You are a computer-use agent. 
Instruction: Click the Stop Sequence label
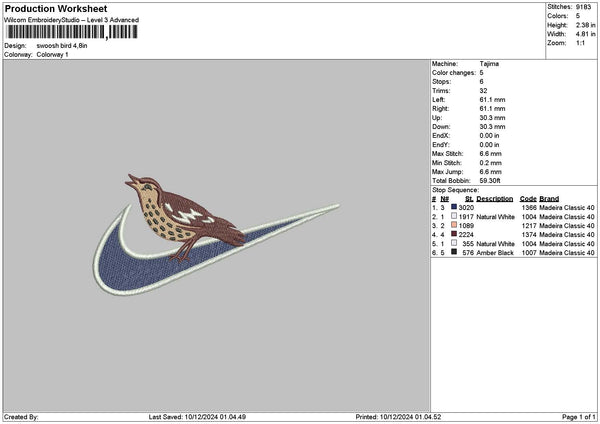point(455,190)
